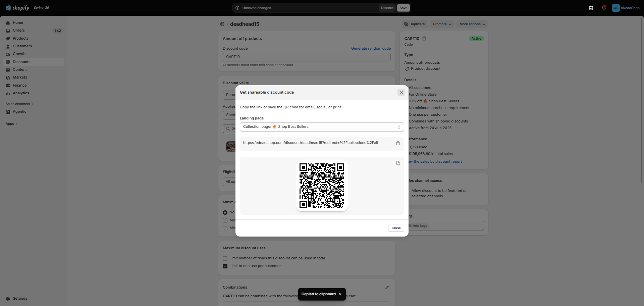
Task: Expand the Promote dropdown button
Action: point(442,24)
